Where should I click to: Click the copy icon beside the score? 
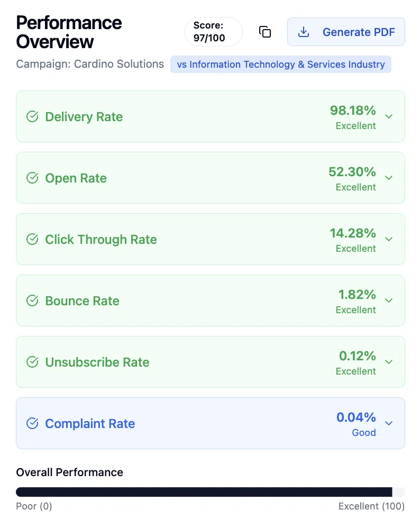264,32
